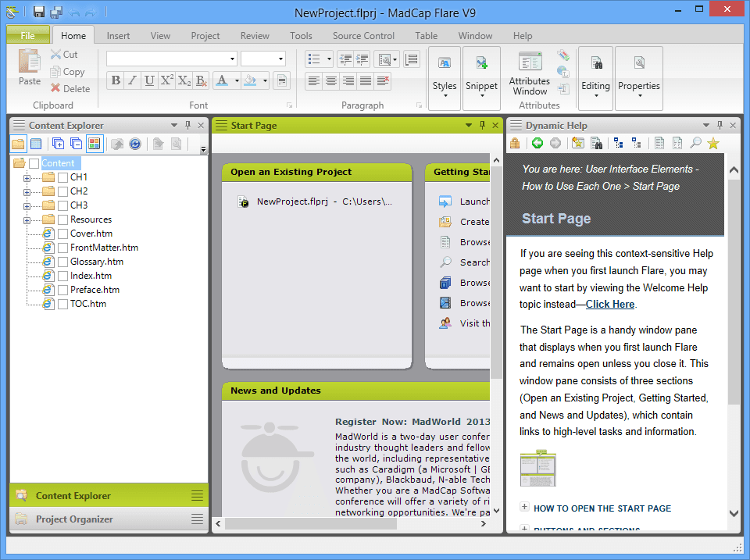Open the font family dropdown
The width and height of the screenshot is (750, 560).
coord(233,59)
